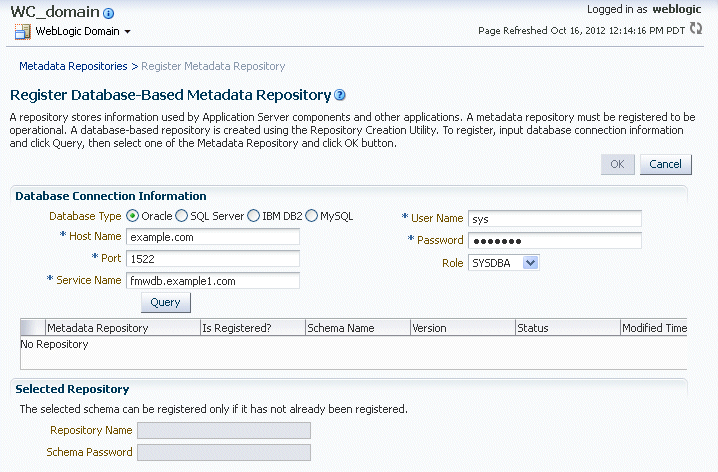Focus the Host Name field
The height and width of the screenshot is (472, 718).
[x=213, y=237]
